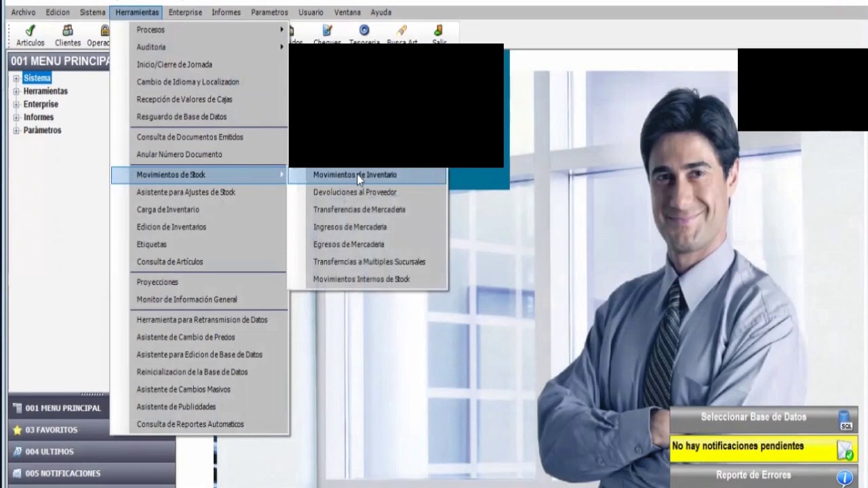Screen dimensions: 868x488
Task: Click the blue info icon
Action: pos(845,478)
